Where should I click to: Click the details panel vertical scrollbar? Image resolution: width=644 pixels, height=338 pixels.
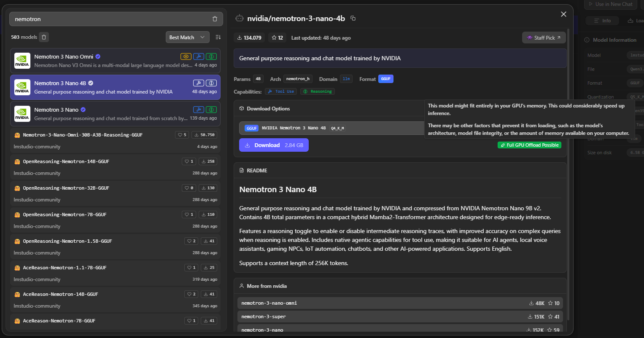[x=569, y=174]
